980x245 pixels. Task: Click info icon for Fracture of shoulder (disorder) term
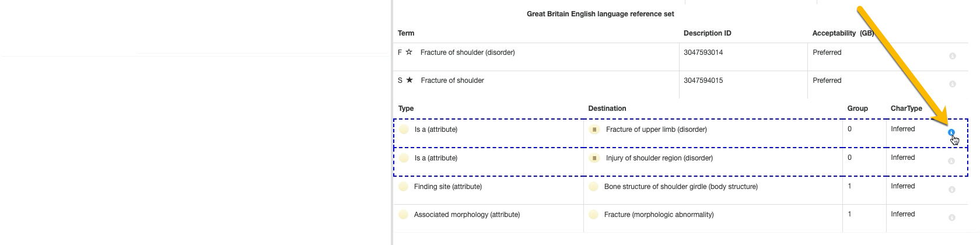[952, 56]
